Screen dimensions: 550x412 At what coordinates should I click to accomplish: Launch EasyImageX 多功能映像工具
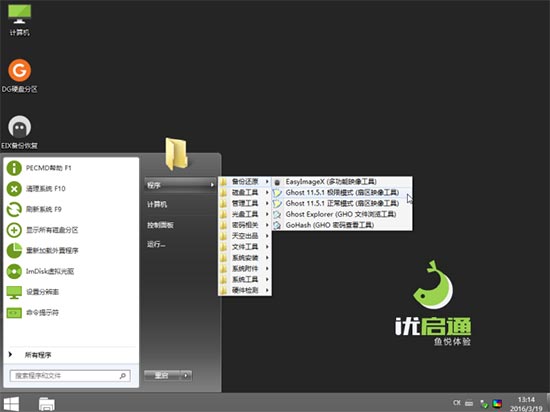[x=342, y=182]
